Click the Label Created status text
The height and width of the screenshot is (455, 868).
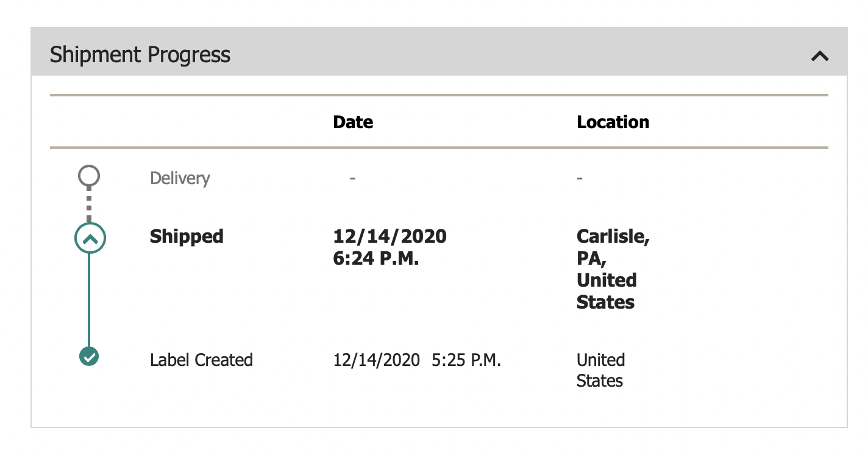[x=201, y=360]
